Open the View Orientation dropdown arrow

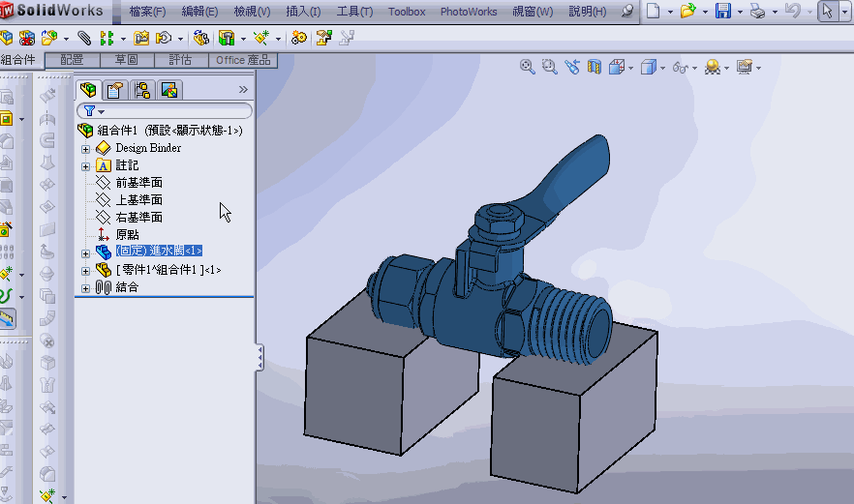click(630, 68)
